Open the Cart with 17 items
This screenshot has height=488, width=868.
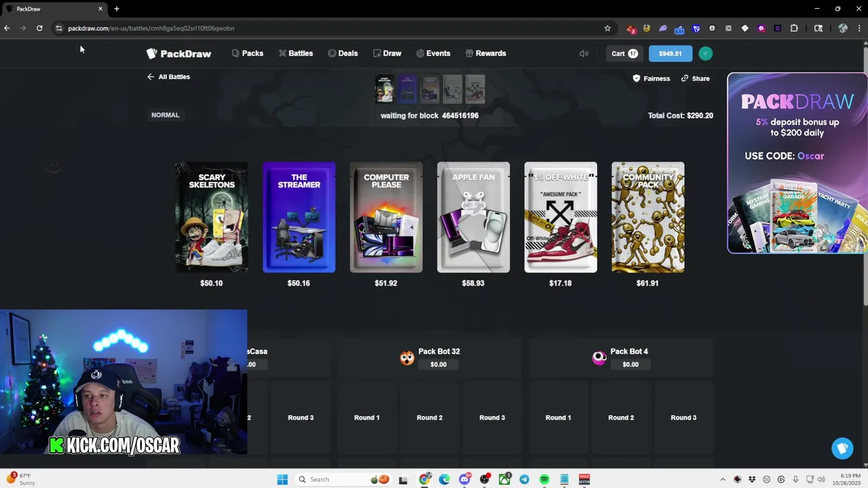coord(625,54)
